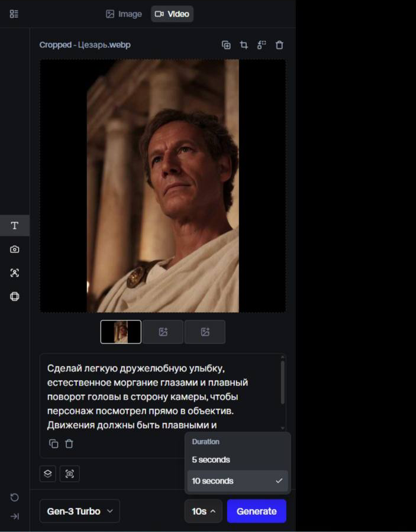The width and height of the screenshot is (416, 532).
Task: Open the face/character tool in sidebar
Action: pos(15,273)
